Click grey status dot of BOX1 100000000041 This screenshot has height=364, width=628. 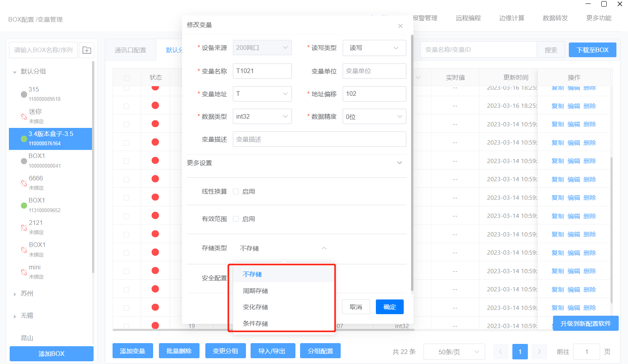[24, 161]
